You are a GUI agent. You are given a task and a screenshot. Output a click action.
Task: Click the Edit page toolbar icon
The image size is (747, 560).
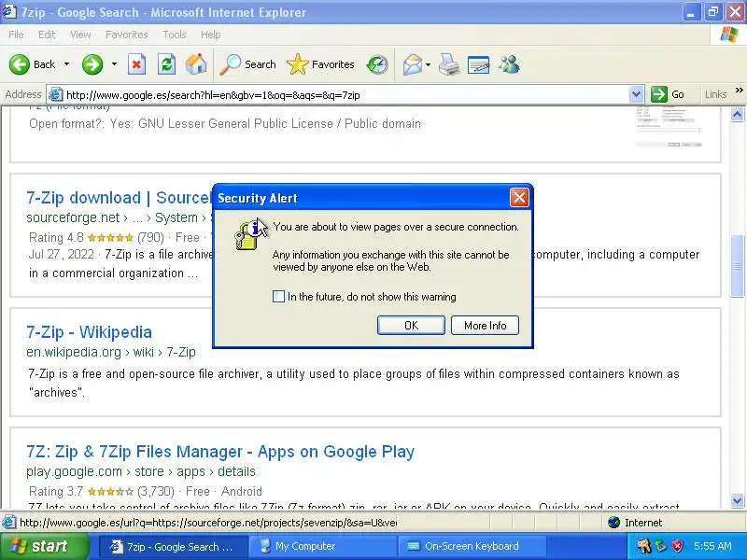479,64
